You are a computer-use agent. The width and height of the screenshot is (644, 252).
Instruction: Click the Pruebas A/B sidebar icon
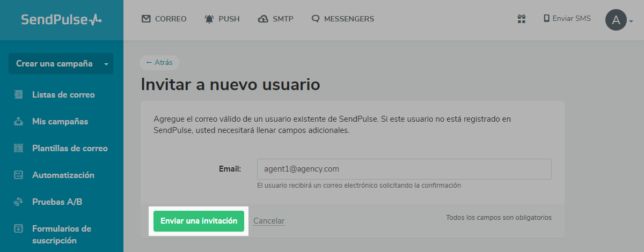point(18,202)
